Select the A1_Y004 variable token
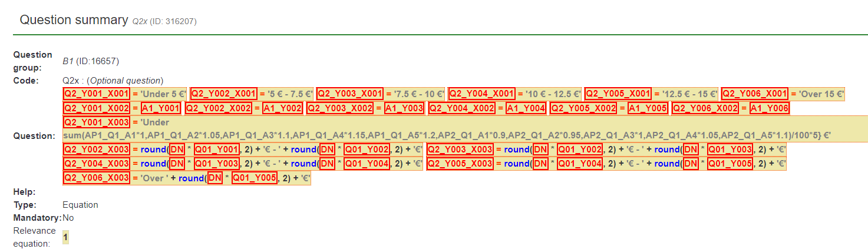The height and width of the screenshot is (249, 868). pos(526,108)
